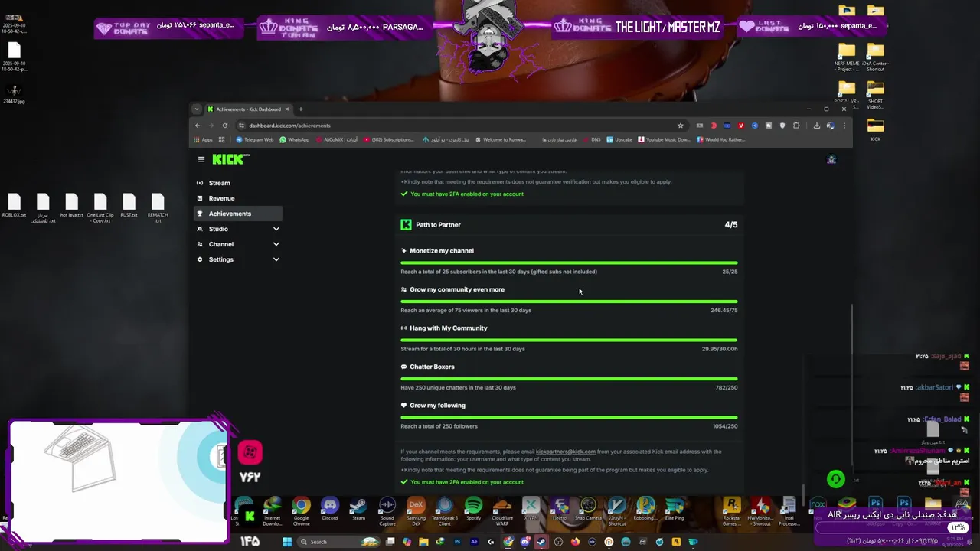Image resolution: width=980 pixels, height=551 pixels.
Task: Open Chrome downloads icon
Action: click(817, 126)
